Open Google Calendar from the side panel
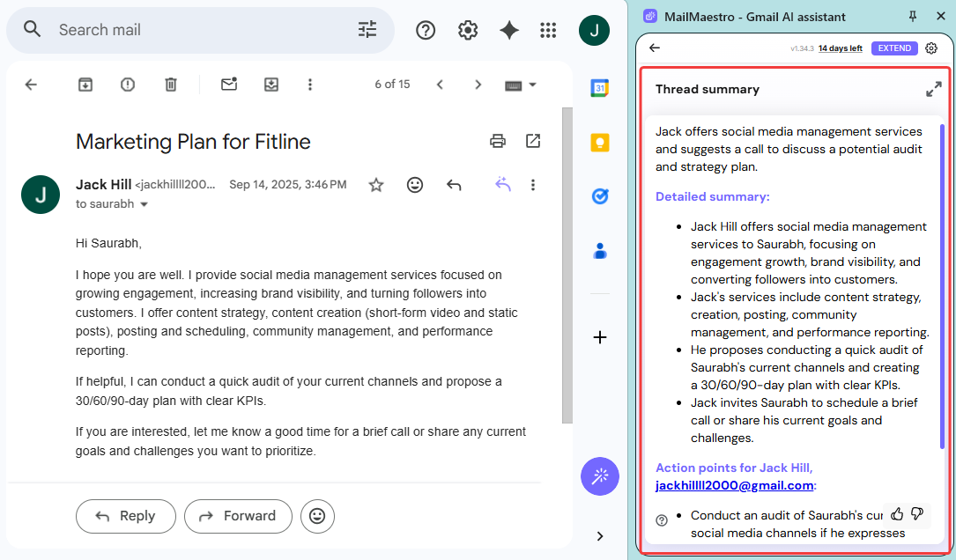The height and width of the screenshot is (560, 956). tap(600, 88)
